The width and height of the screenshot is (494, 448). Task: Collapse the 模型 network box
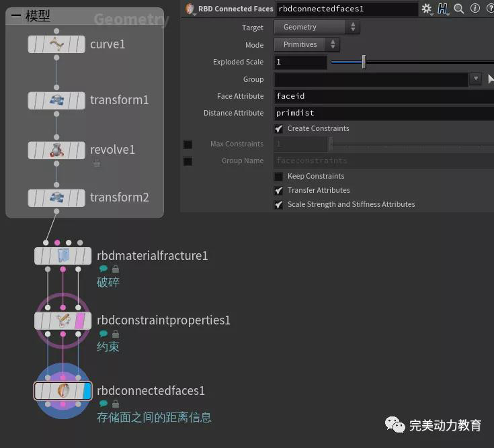15,17
